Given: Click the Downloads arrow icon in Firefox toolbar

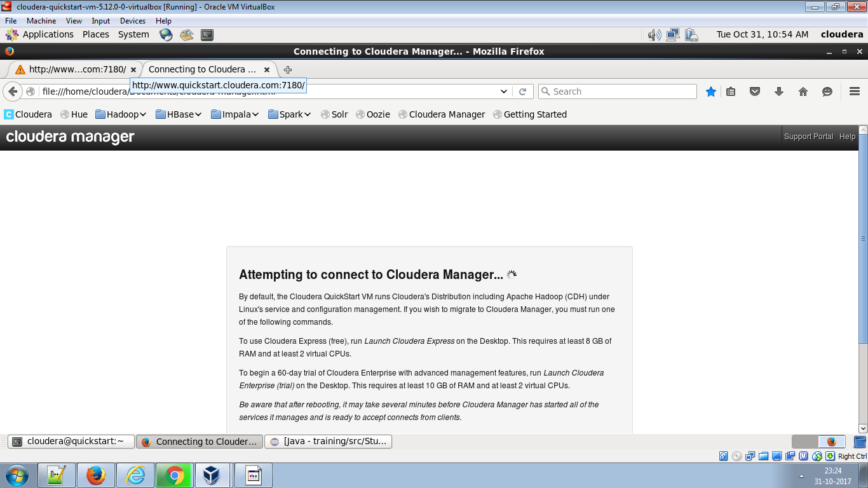Looking at the screenshot, I should (x=779, y=91).
